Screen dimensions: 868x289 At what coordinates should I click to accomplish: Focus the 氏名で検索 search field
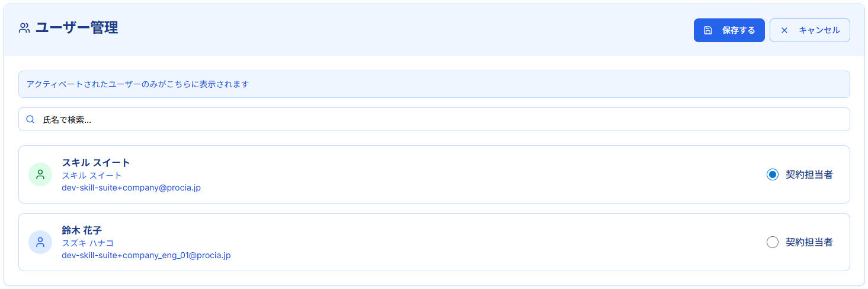coord(434,119)
